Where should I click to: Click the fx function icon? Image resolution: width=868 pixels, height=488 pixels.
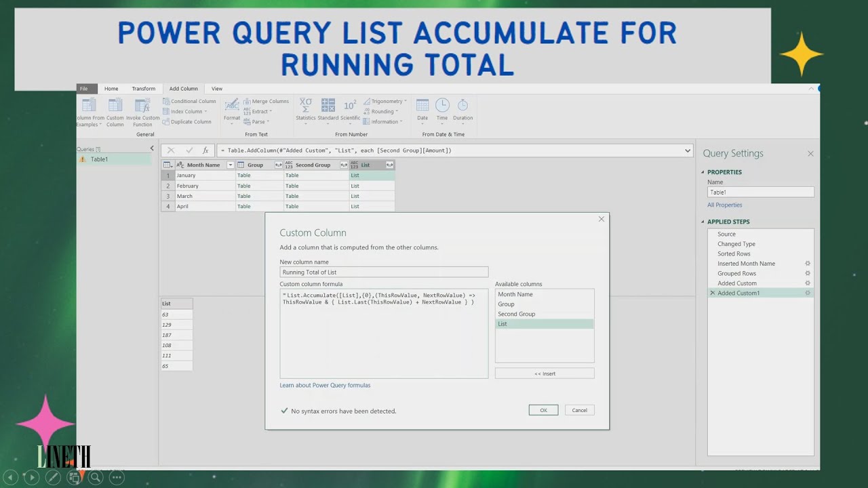point(205,150)
